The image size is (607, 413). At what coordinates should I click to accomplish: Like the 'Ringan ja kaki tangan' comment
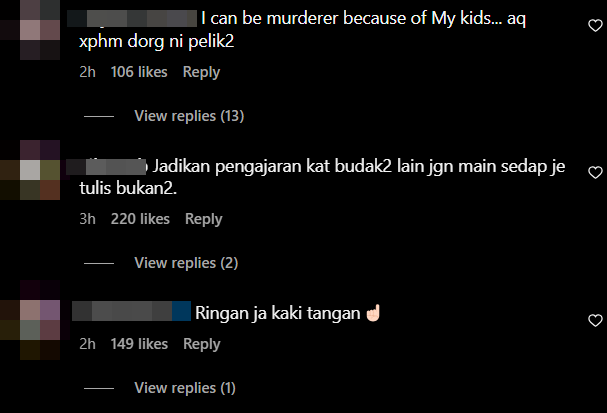coord(595,320)
